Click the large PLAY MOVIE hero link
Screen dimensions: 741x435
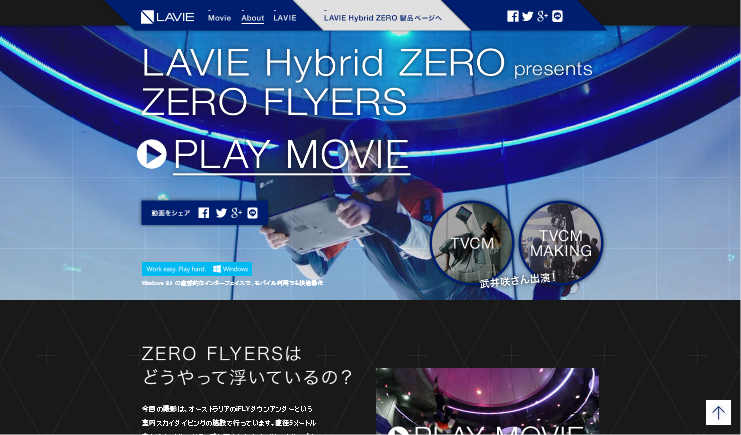tap(291, 156)
